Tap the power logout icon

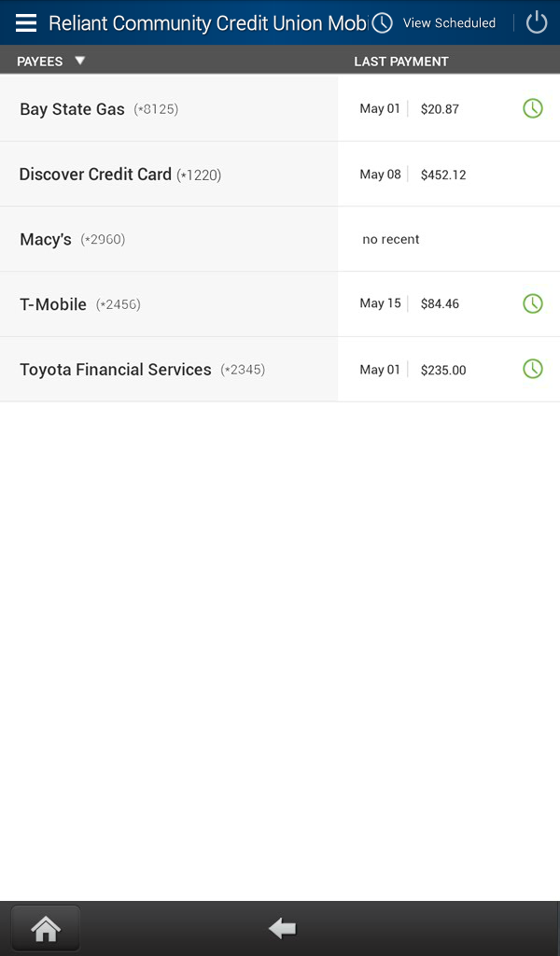[537, 23]
